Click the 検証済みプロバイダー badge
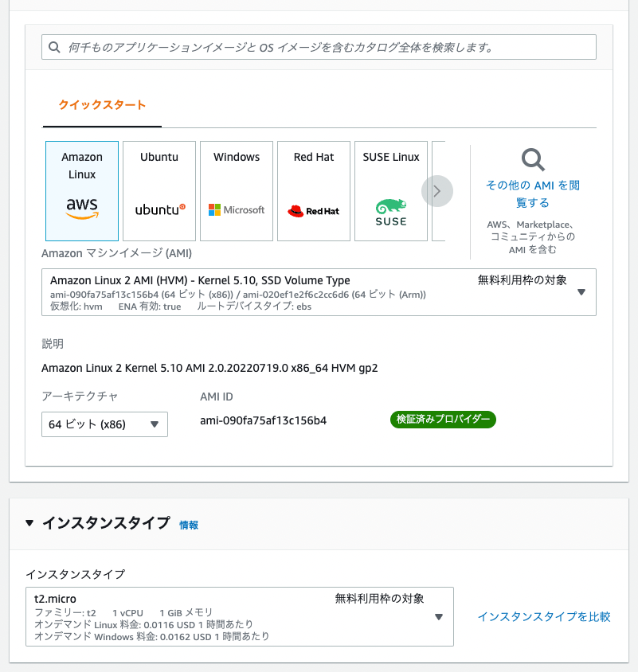The image size is (638, 672). point(443,419)
